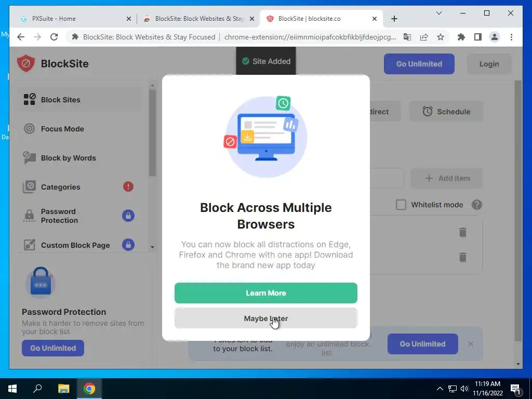
Task: Show hidden system tray icons
Action: (x=440, y=389)
